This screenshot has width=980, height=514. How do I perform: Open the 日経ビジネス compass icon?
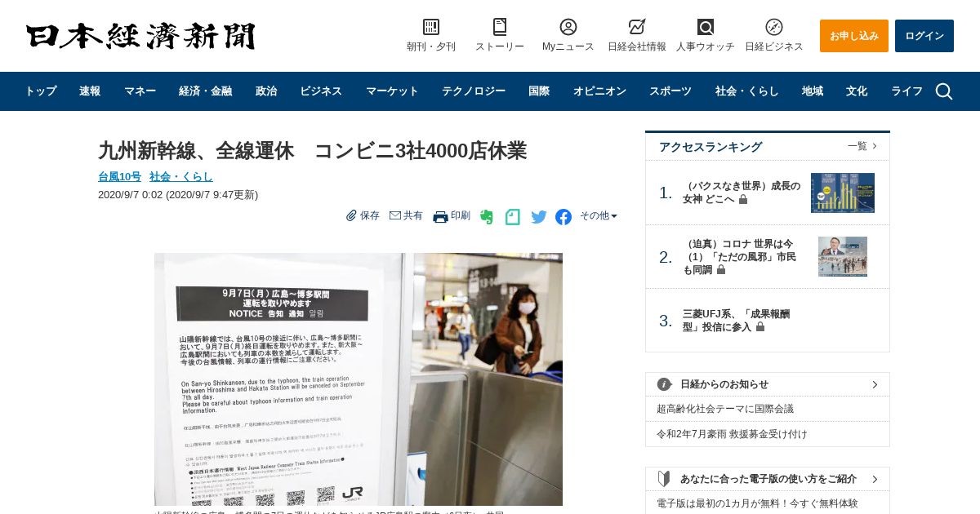tap(774, 27)
